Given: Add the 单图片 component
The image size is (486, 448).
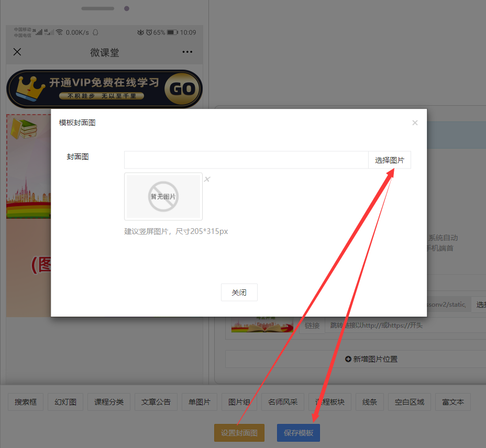Looking at the screenshot, I should point(200,402).
